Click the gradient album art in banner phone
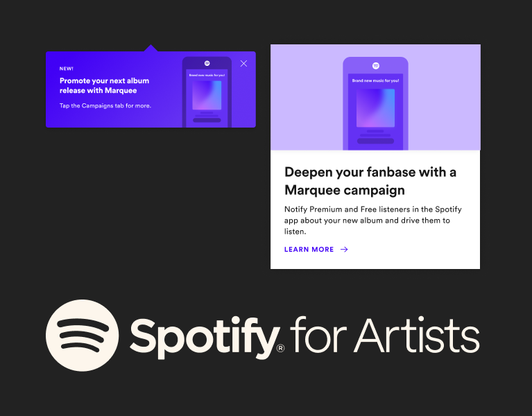Screen dimensions: 532x416 [207, 95]
